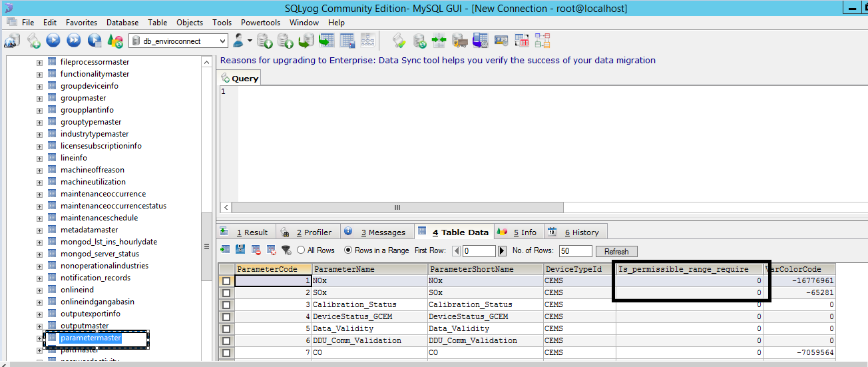Check the CO row checkbox
This screenshot has height=367, width=868.
pos(226,353)
